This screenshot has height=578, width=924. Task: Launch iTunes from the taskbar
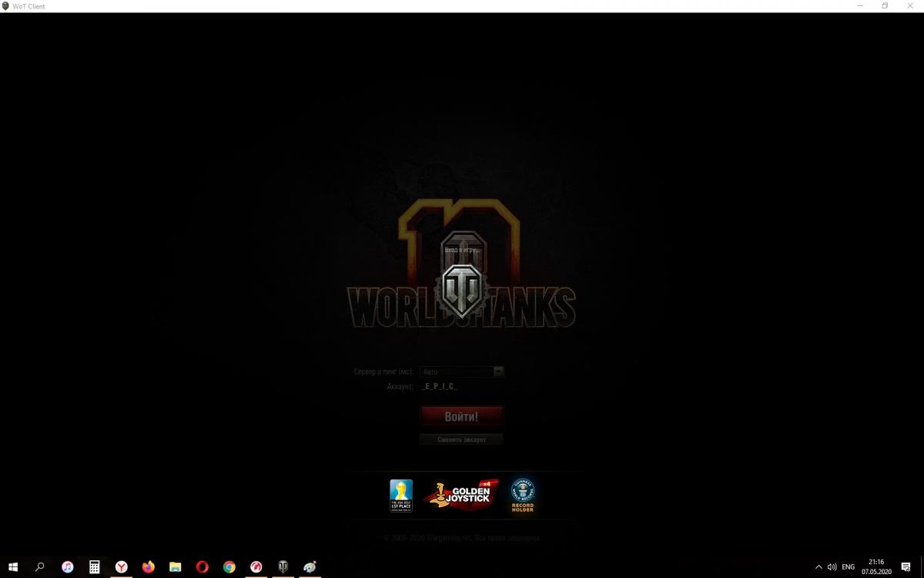pos(68,567)
